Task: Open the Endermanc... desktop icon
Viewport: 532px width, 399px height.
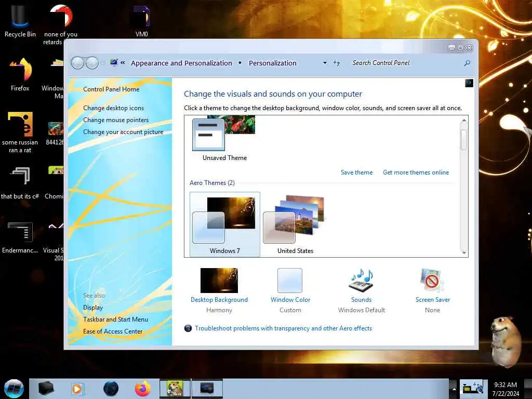Action: pos(20,237)
